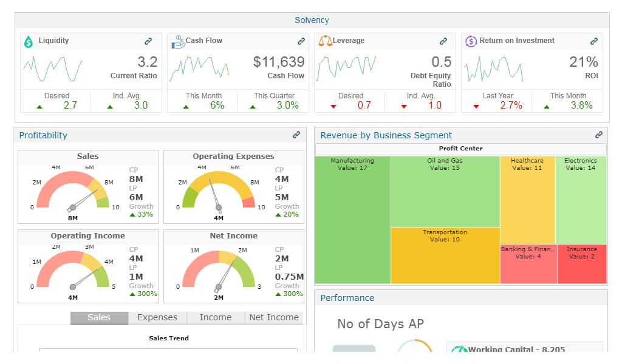Click the Profit Center header
Image resolution: width=622 pixels, height=364 pixels.
coord(460,149)
